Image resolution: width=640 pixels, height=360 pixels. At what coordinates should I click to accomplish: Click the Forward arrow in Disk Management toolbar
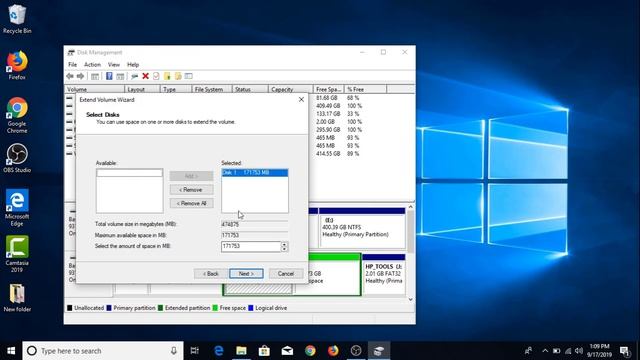pos(80,76)
